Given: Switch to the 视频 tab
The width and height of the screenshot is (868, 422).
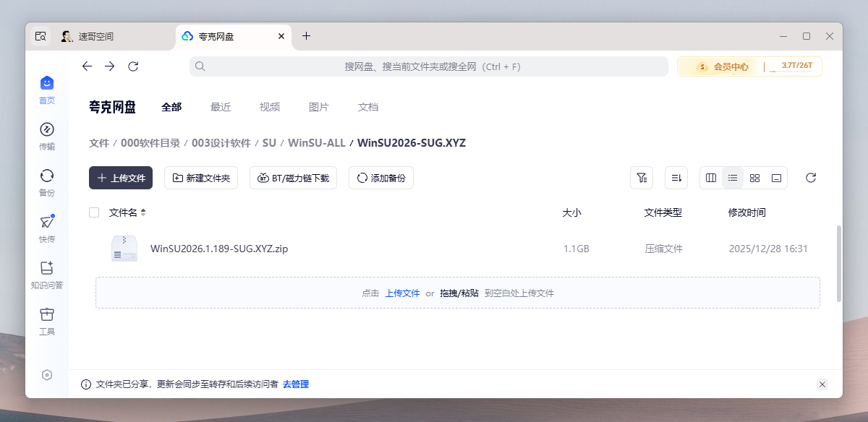Looking at the screenshot, I should point(270,107).
